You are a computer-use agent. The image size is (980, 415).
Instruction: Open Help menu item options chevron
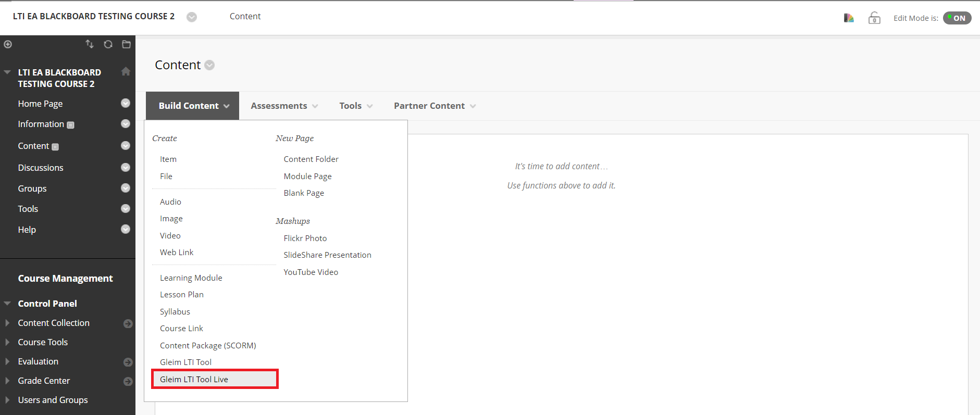126,229
